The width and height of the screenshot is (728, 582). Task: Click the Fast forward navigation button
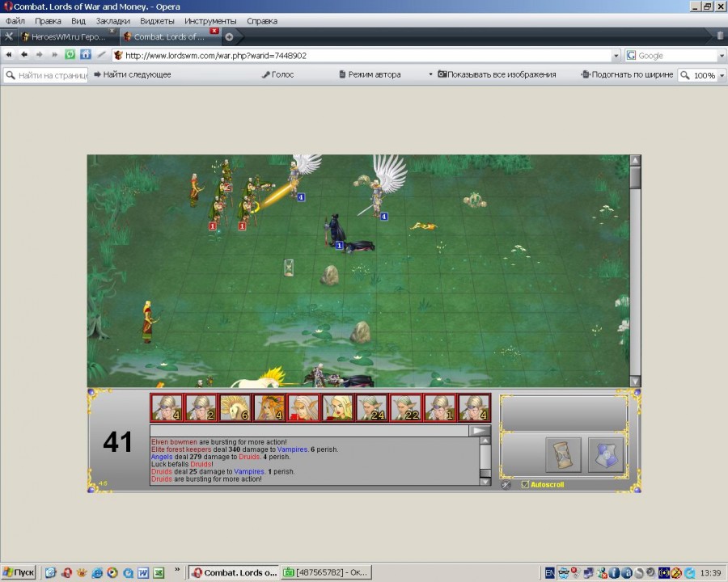click(x=55, y=55)
